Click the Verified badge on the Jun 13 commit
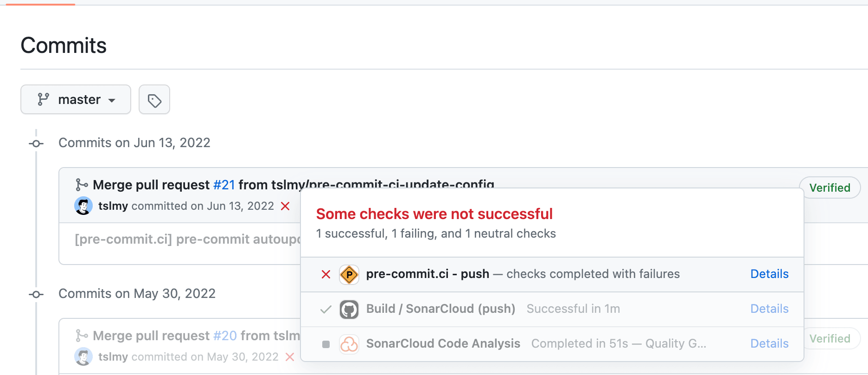The height and width of the screenshot is (375, 868). 830,187
